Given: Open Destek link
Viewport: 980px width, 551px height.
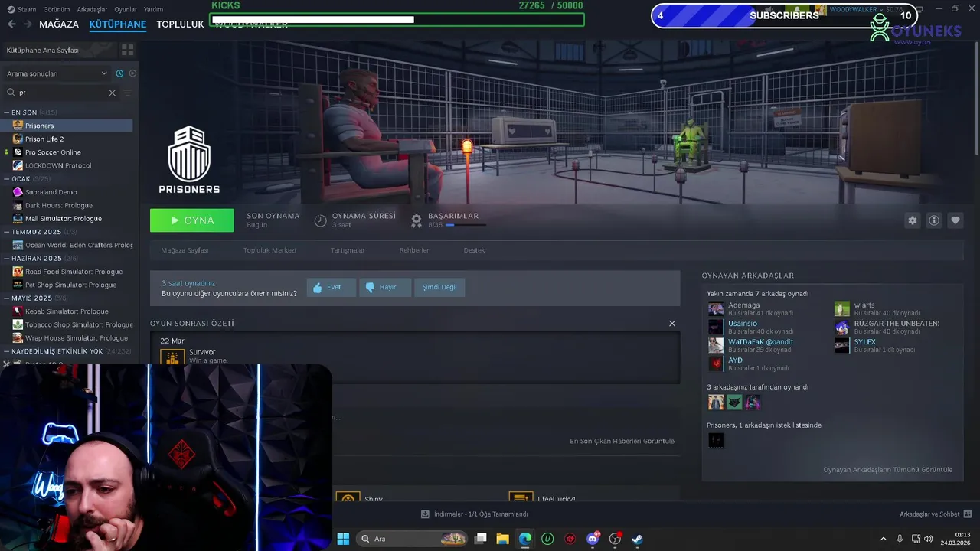Looking at the screenshot, I should click(x=474, y=250).
